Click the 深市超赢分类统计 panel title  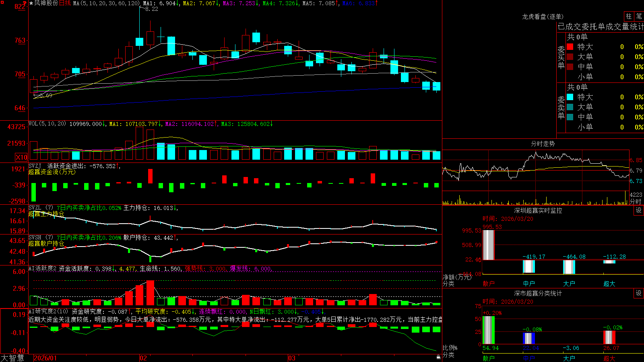click(x=538, y=293)
